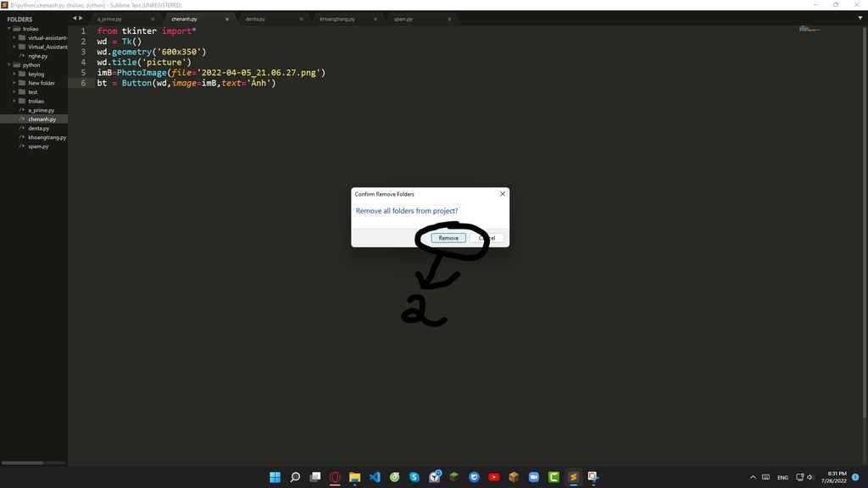Open the brown box icon on the taskbar
This screenshot has width=868, height=488.
tap(514, 477)
